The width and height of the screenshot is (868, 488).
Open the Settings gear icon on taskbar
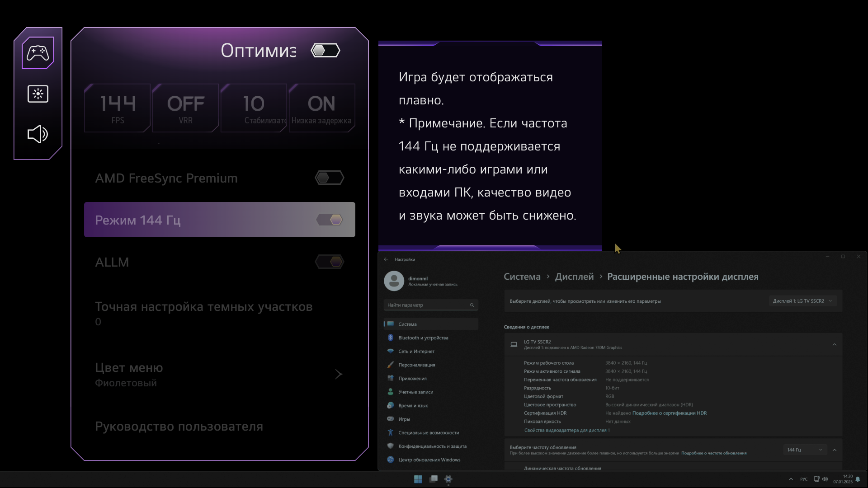(x=448, y=479)
